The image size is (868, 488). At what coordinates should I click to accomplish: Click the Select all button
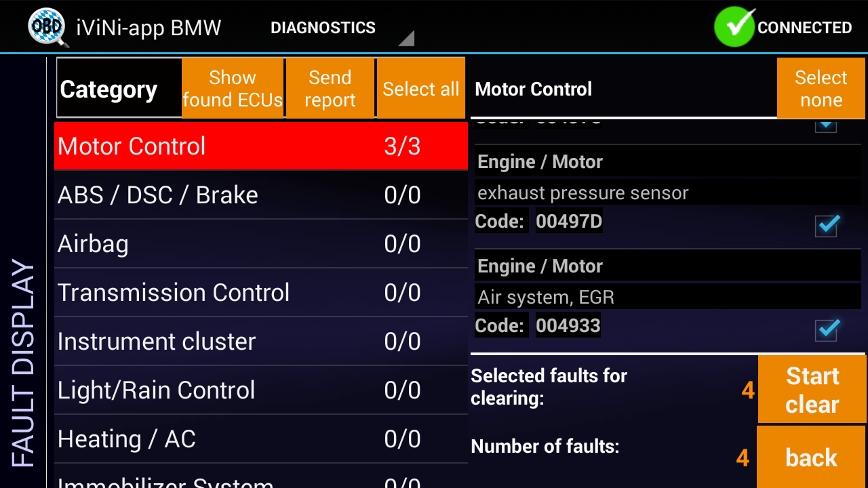tap(420, 89)
